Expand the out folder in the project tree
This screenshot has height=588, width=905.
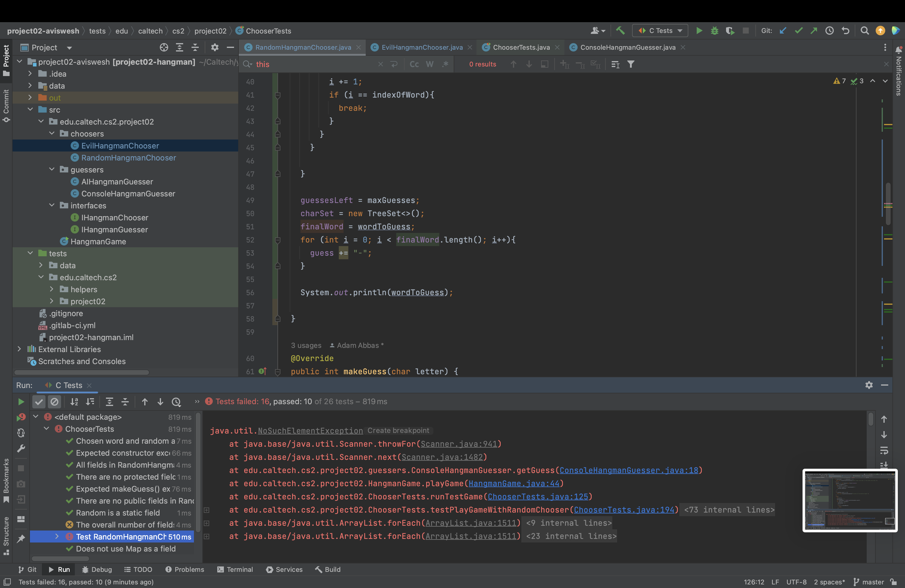30,98
